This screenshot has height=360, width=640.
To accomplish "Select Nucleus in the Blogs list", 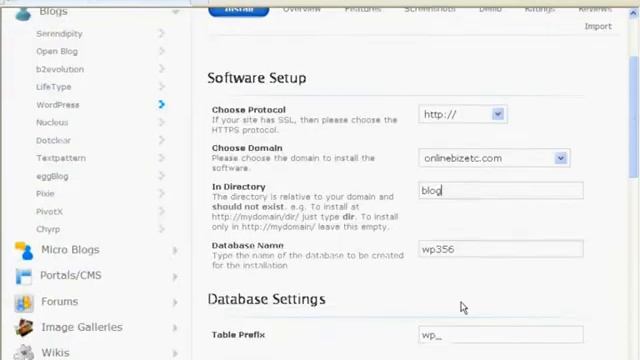I will pos(52,122).
